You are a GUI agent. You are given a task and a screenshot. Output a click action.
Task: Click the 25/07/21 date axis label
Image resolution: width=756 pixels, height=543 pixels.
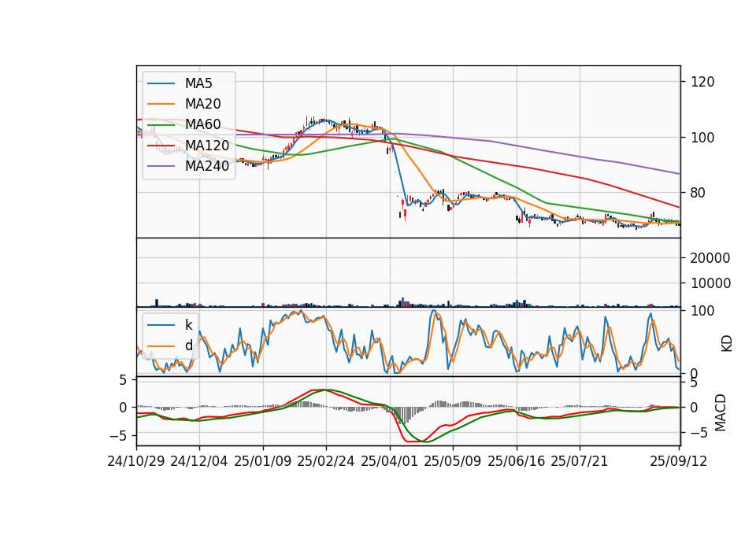[x=580, y=461]
